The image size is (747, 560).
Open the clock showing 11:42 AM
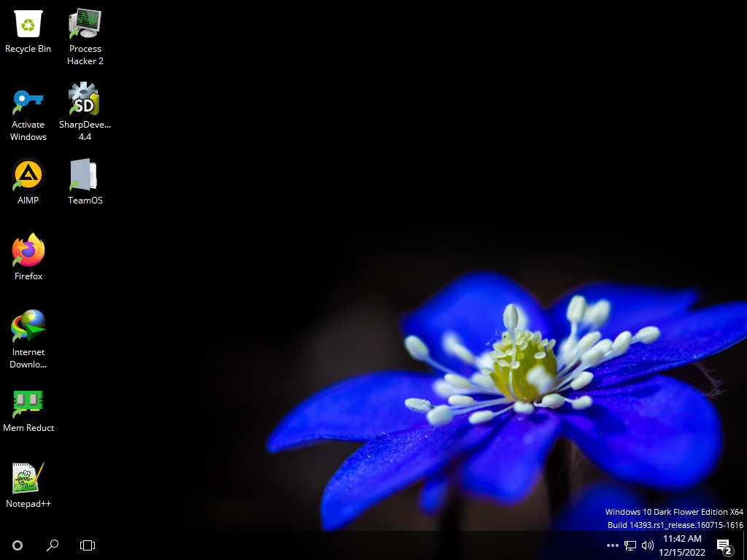point(682,545)
